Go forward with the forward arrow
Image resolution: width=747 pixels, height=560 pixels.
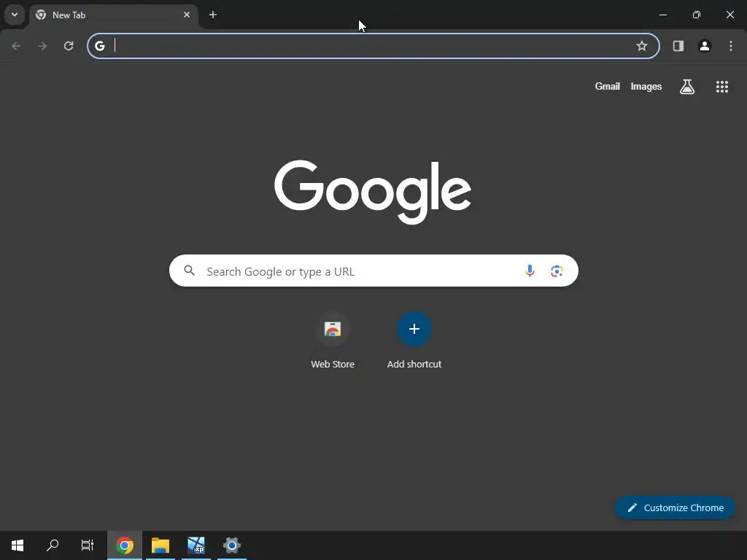point(42,46)
